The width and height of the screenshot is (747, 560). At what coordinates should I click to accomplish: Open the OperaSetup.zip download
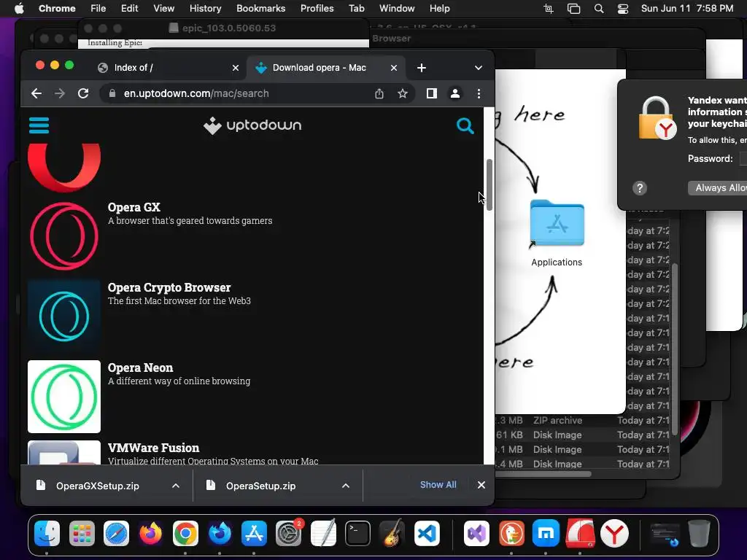pyautogui.click(x=260, y=486)
